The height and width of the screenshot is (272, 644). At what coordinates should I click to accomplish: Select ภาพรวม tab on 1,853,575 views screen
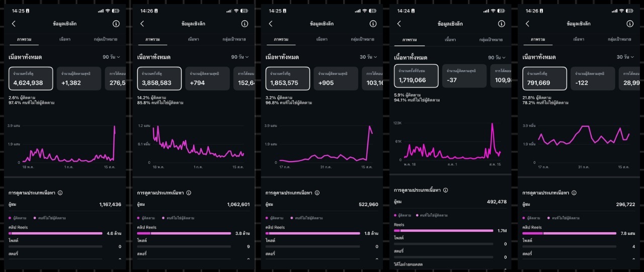[x=281, y=39]
